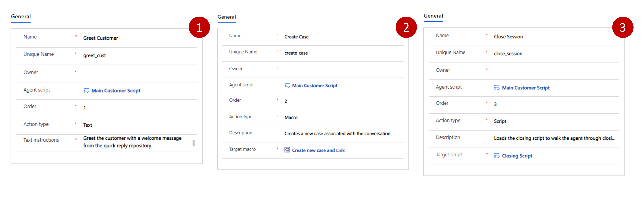Open the General tab of Greet Customer form
This screenshot has width=644, height=201.
(x=21, y=16)
